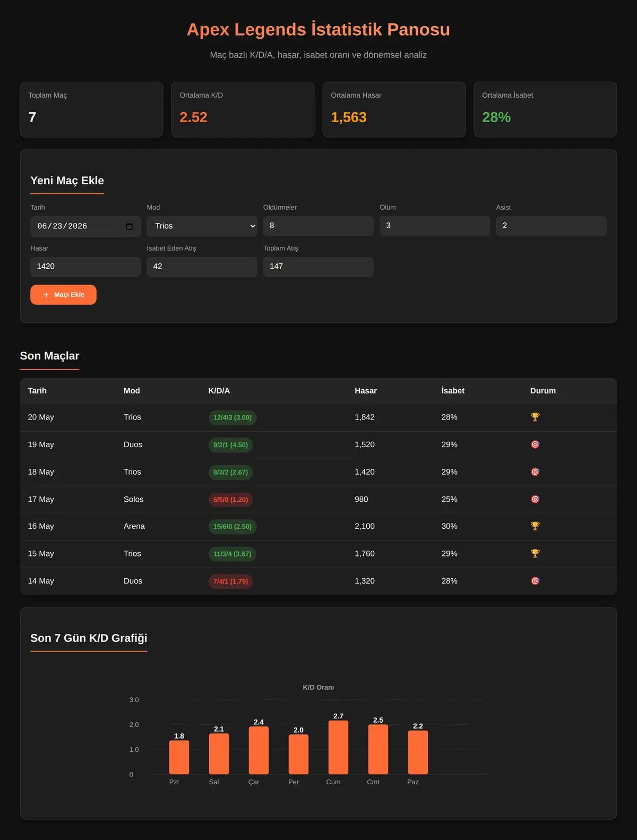This screenshot has height=840, width=637.
Task: Click the Durum column header
Action: 543,391
